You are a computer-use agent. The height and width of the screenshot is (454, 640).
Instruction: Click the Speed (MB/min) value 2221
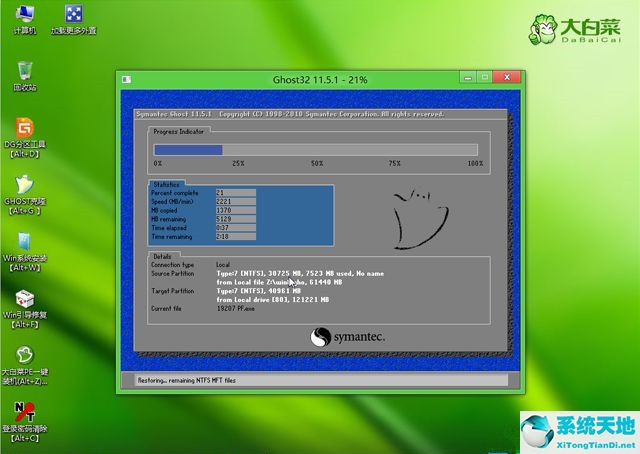236,201
